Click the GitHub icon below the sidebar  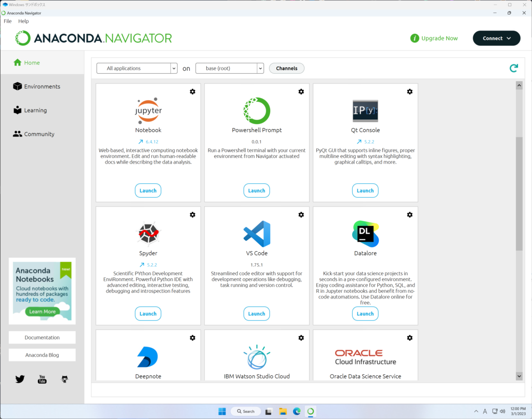click(64, 379)
